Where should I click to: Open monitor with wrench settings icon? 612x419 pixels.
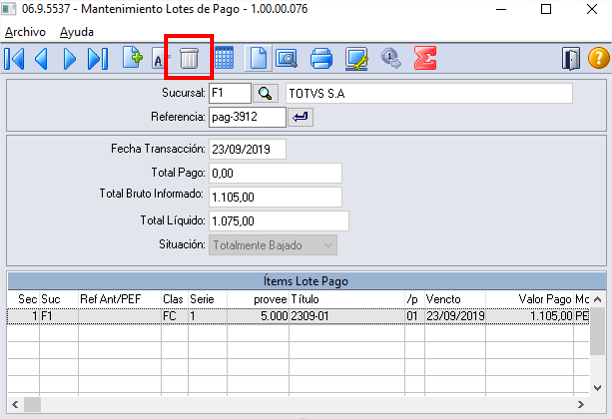click(356, 59)
